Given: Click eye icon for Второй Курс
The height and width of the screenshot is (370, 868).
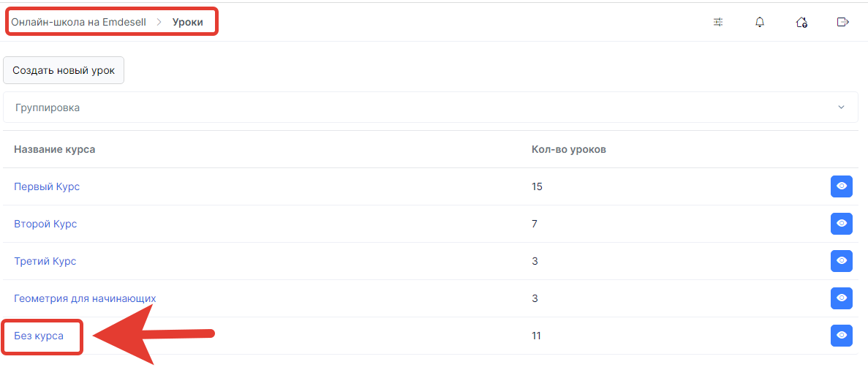Looking at the screenshot, I should (842, 224).
